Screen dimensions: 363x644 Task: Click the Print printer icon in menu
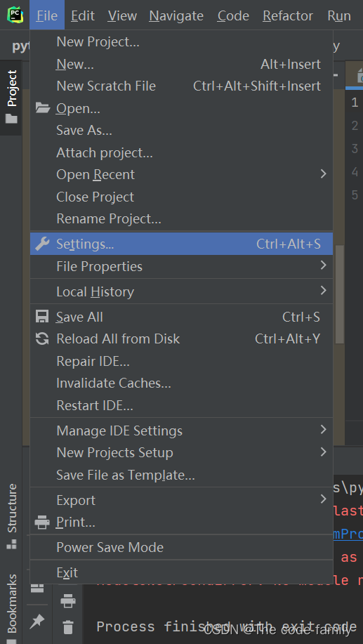pyautogui.click(x=42, y=523)
